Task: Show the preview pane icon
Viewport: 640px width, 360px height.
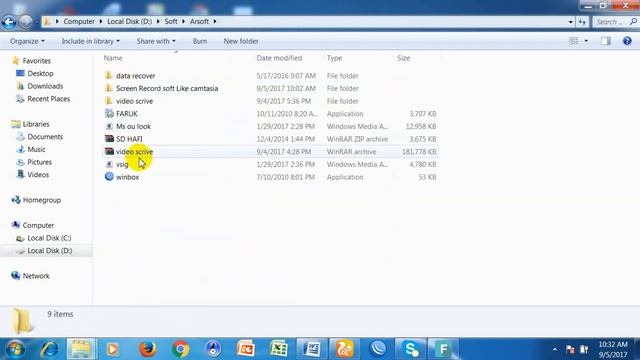Action: pyautogui.click(x=605, y=41)
